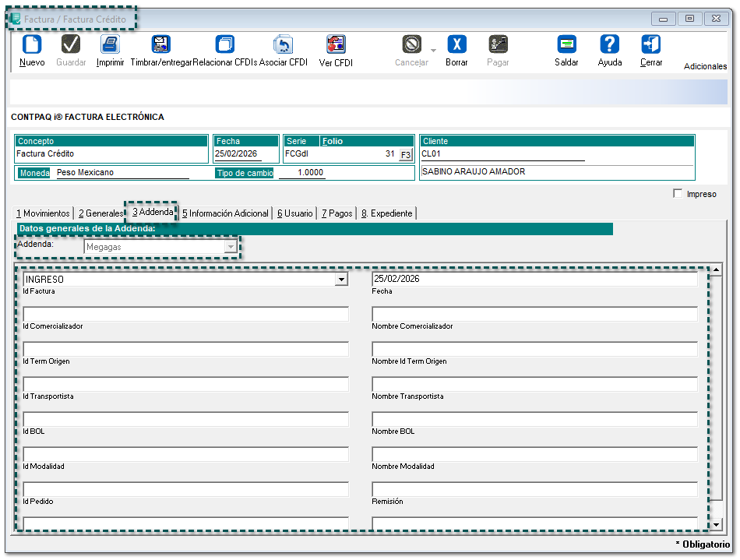Switch to the 1 Movimientos tab

(43, 213)
